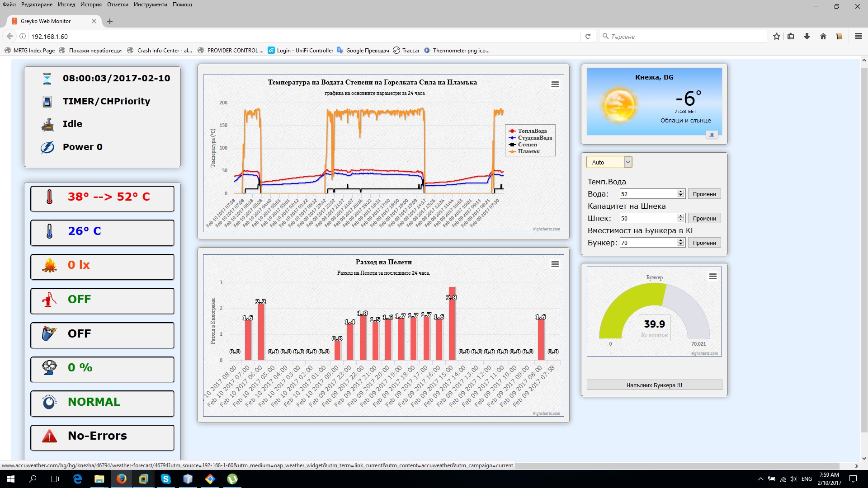
Task: Click the red thermometer hot water icon
Action: tap(50, 197)
